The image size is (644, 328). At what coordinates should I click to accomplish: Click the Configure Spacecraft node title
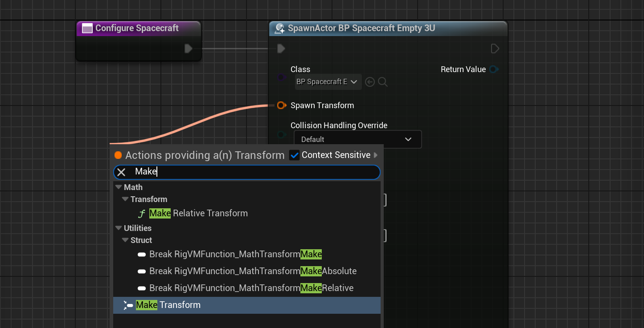coord(137,28)
